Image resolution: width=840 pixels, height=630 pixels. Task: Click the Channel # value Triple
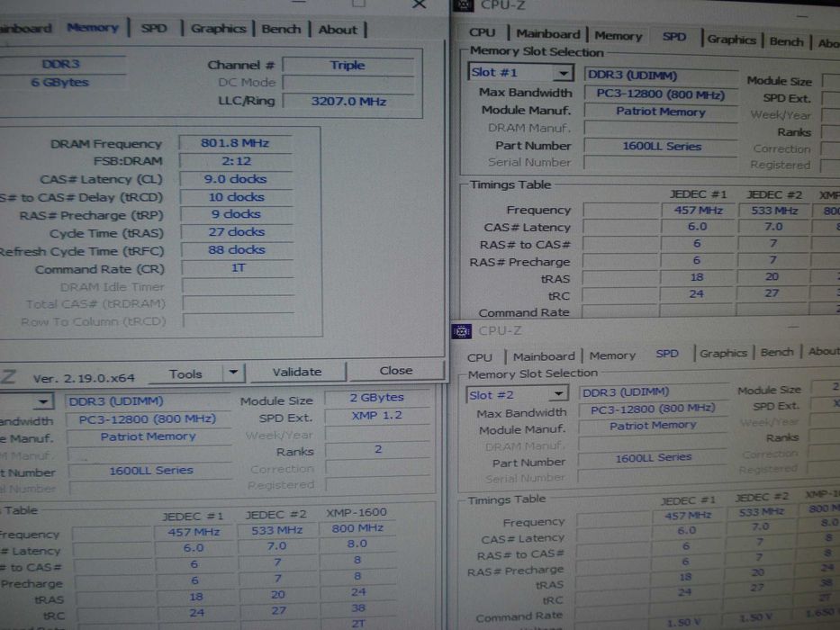pyautogui.click(x=348, y=66)
